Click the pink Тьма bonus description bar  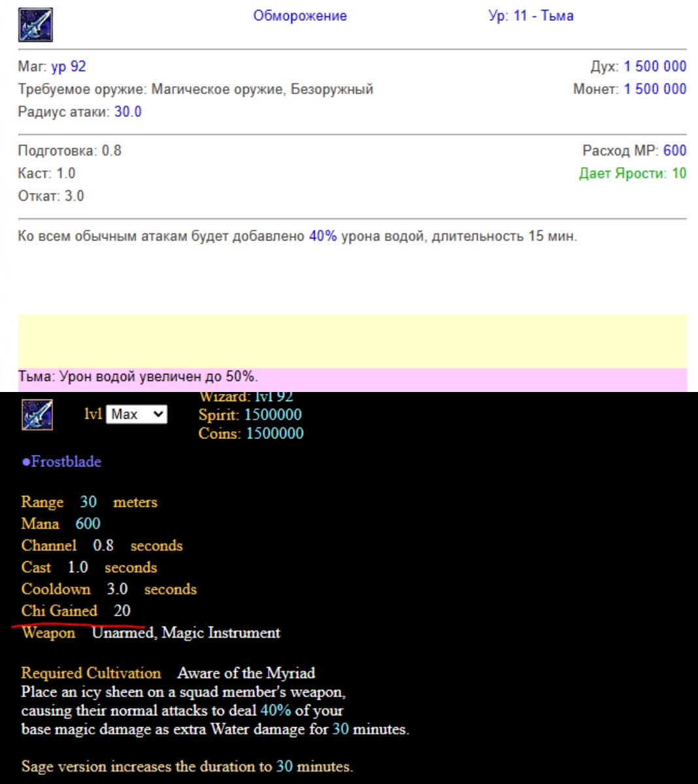(352, 377)
